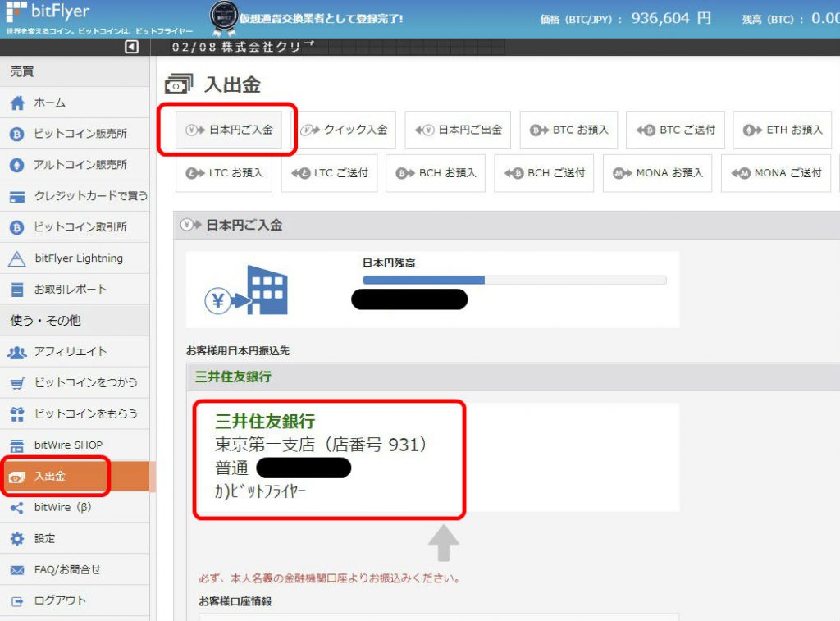This screenshot has height=621, width=840.
Task: Click the FAQ envelope icon
Action: [x=17, y=570]
